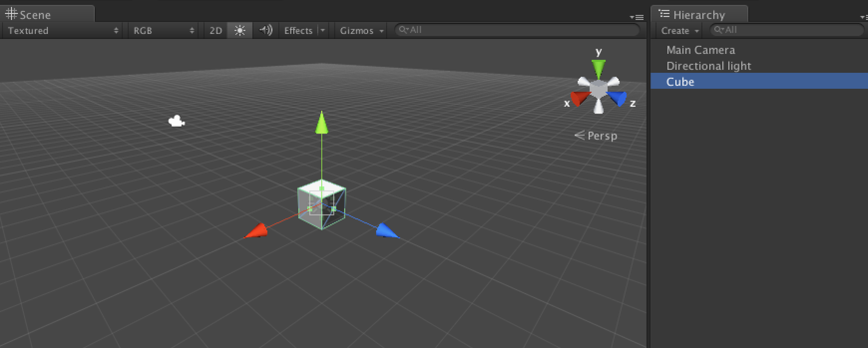Click Hierarchy search magnifier icon

(719, 30)
